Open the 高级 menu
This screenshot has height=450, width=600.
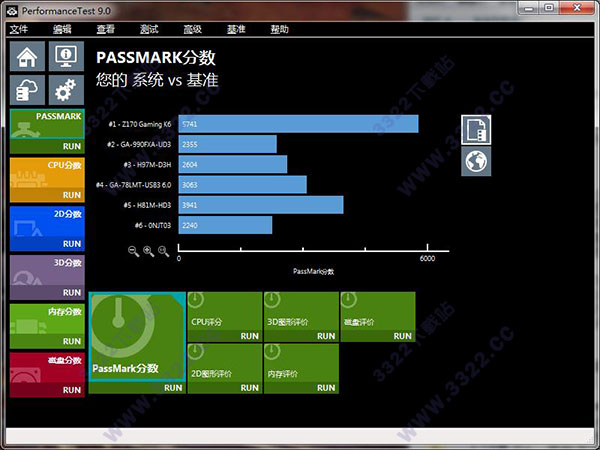pos(192,29)
